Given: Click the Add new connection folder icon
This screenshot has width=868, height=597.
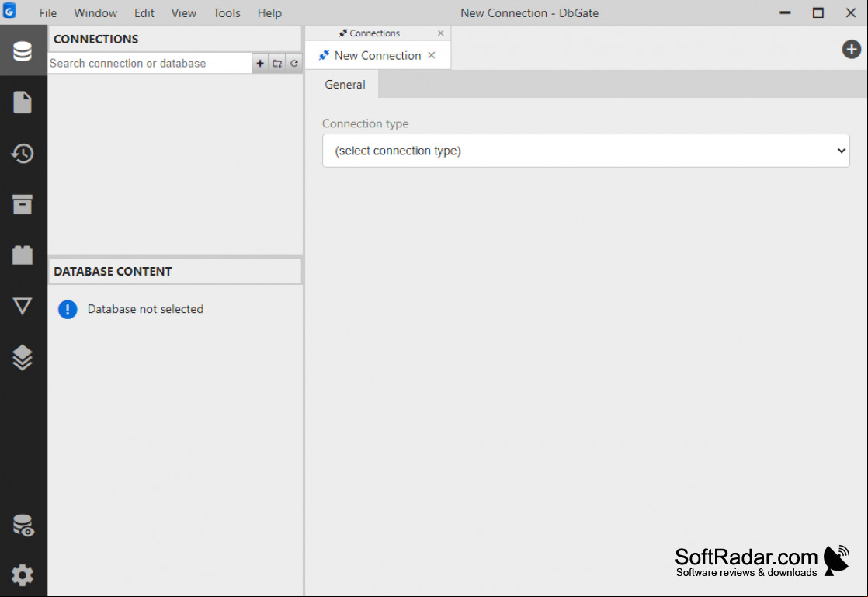Looking at the screenshot, I should [x=277, y=63].
